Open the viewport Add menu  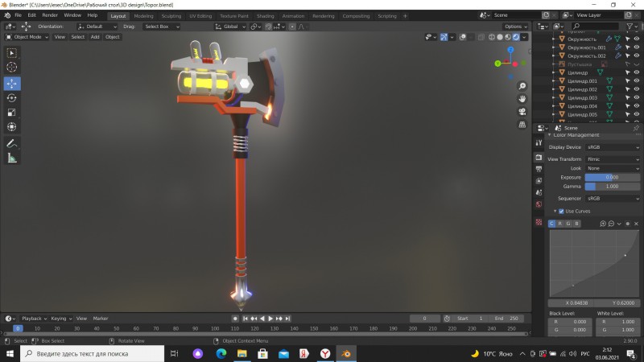pyautogui.click(x=95, y=37)
